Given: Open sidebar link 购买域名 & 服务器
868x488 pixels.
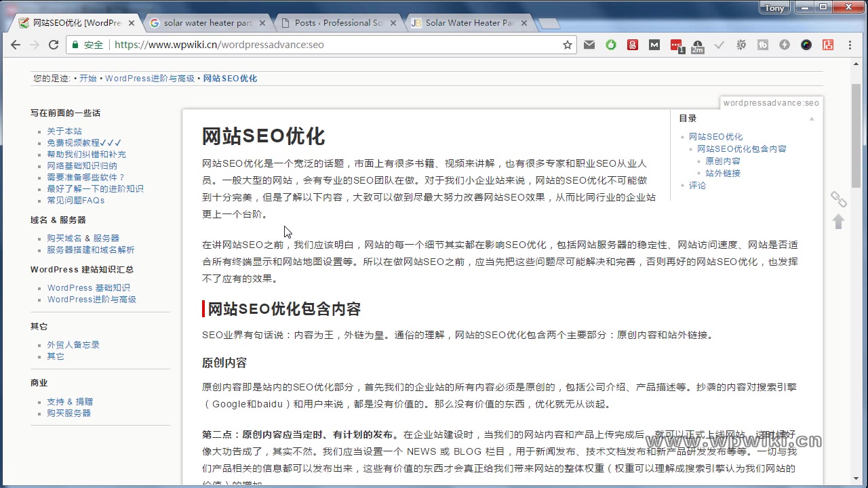Looking at the screenshot, I should [83, 239].
